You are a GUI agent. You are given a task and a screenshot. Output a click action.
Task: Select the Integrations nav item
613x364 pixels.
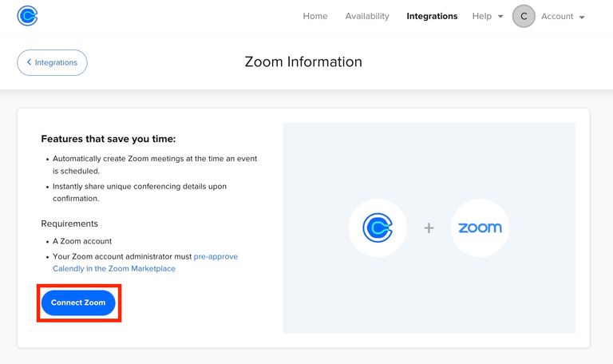pyautogui.click(x=432, y=16)
